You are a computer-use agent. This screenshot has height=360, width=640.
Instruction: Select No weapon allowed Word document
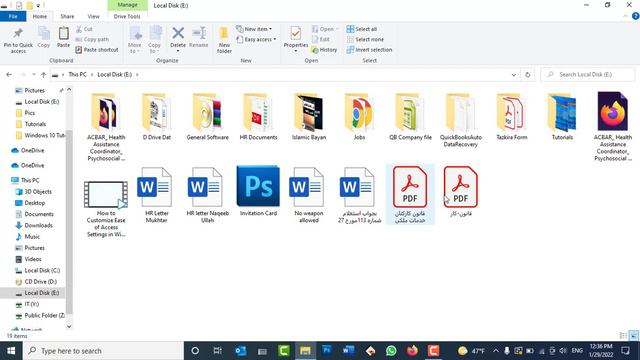tap(309, 195)
